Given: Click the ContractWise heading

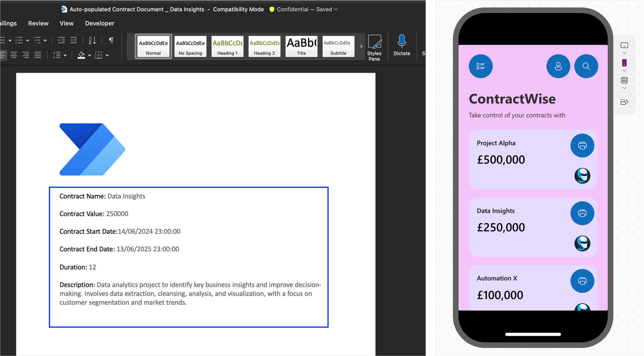Looking at the screenshot, I should click(x=512, y=99).
